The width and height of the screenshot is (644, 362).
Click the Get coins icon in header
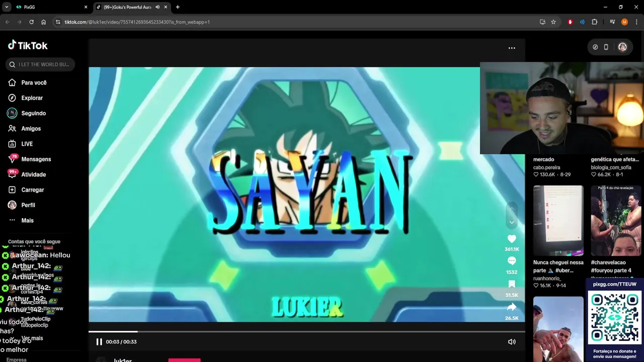[595, 47]
